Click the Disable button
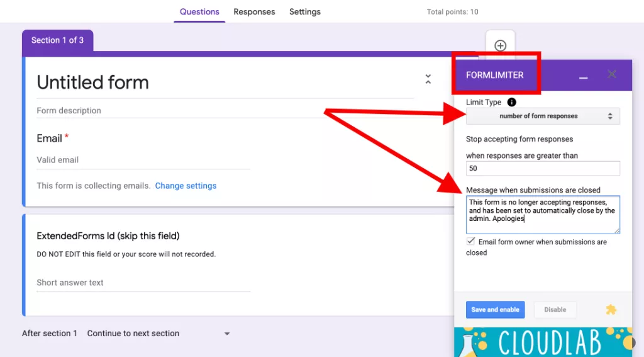The height and width of the screenshot is (357, 644). coord(555,310)
